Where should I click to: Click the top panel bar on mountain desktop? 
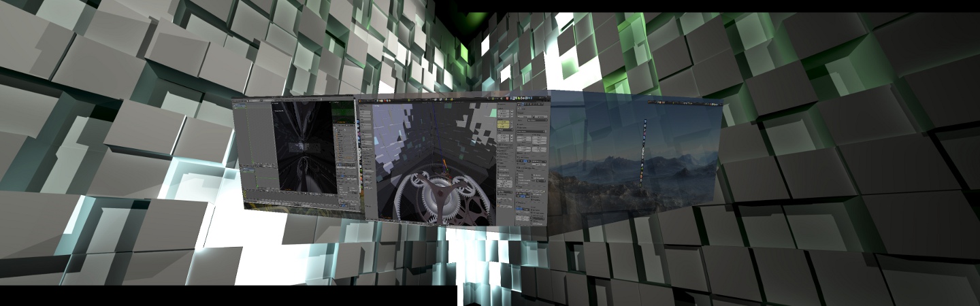(x=685, y=103)
